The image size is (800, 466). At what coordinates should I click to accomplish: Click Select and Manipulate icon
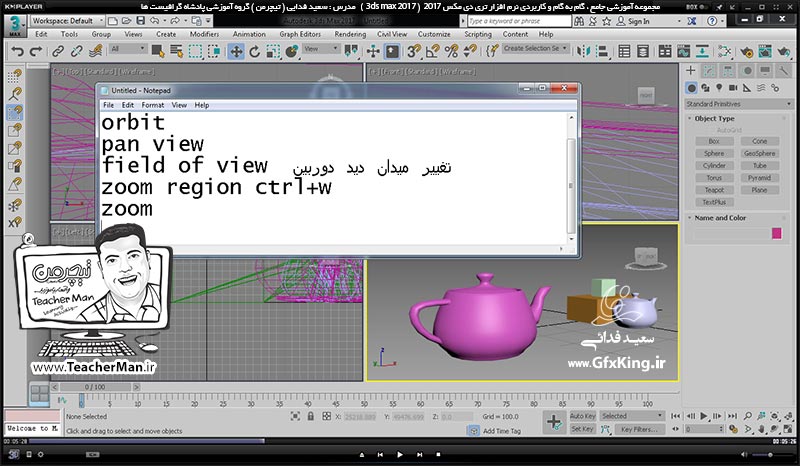(373, 52)
